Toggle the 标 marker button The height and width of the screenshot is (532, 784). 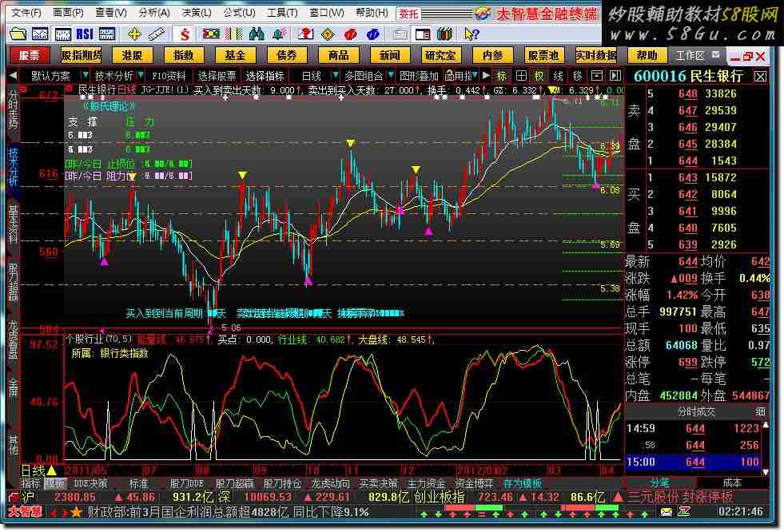(x=502, y=76)
